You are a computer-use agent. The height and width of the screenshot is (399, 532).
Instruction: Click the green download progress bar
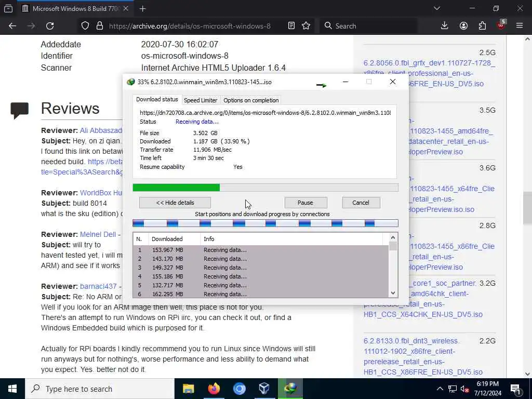point(265,188)
